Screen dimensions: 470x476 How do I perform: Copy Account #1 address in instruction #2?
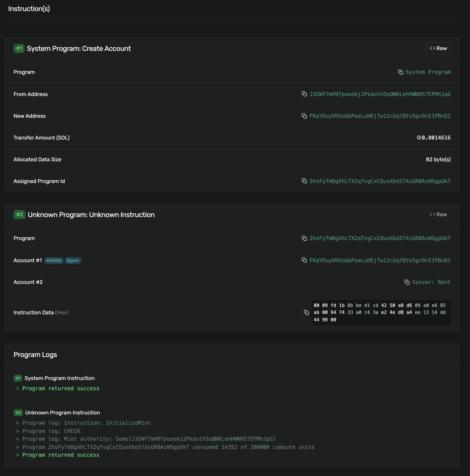305,260
